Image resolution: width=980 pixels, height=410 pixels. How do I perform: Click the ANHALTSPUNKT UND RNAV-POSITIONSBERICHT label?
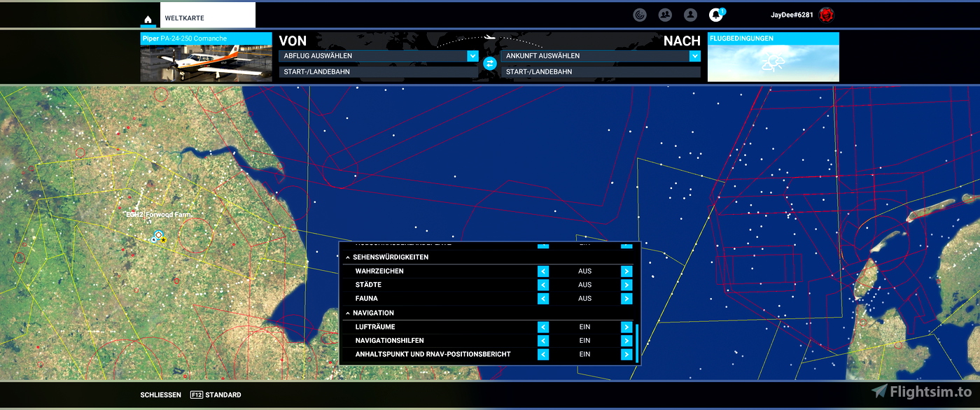click(x=433, y=355)
